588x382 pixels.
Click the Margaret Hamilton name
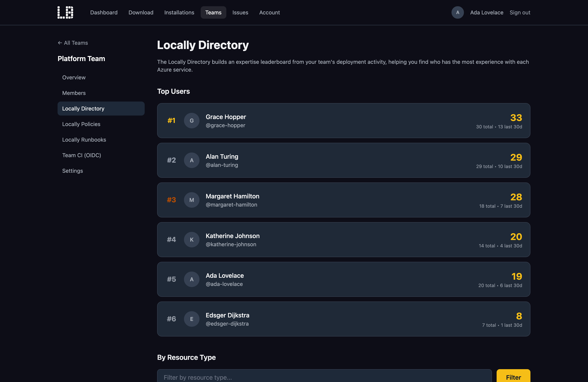[x=233, y=196]
